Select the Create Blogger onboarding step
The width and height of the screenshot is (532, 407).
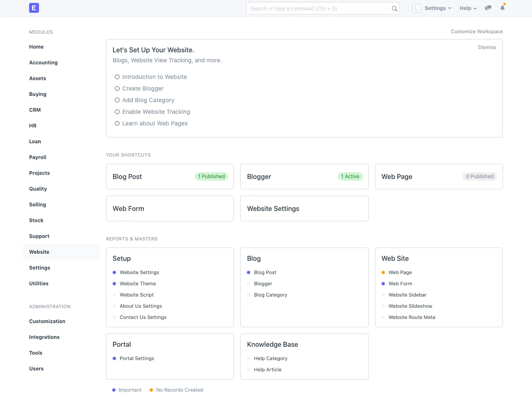pos(143,88)
